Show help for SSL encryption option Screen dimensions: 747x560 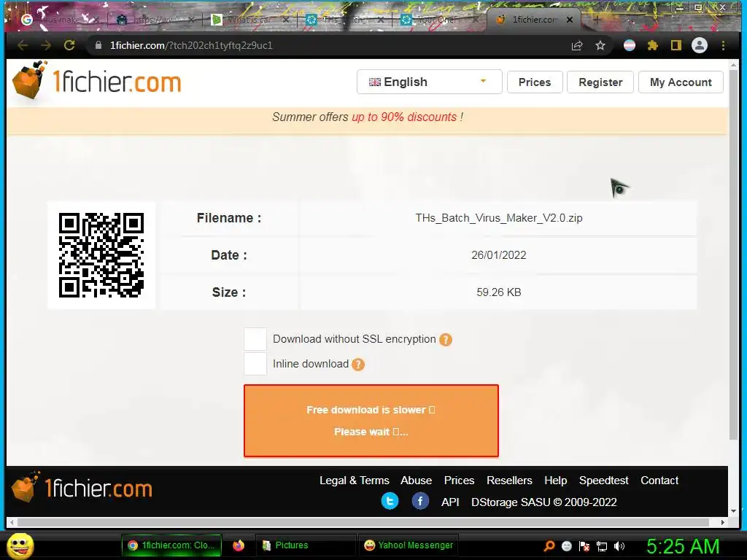click(446, 340)
